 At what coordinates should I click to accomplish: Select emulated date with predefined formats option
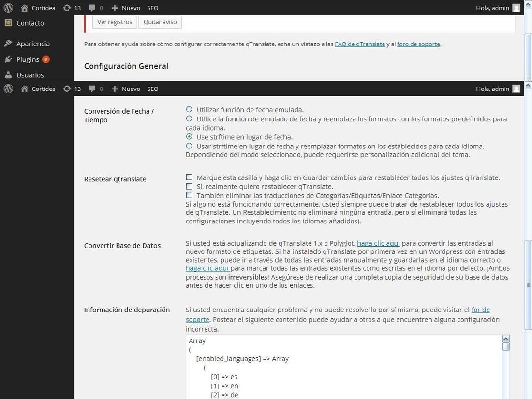(189, 118)
